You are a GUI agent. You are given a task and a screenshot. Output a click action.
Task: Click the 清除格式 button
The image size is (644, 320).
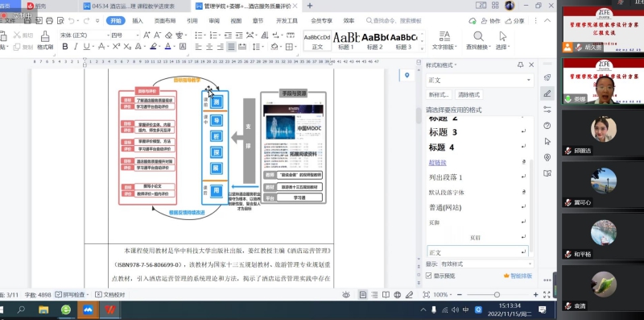[x=469, y=94]
